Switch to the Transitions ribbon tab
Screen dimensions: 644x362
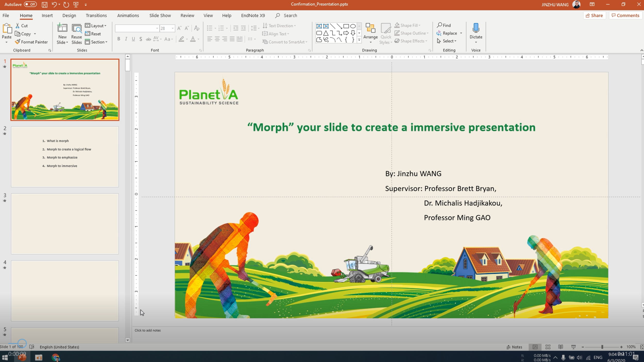coord(96,15)
